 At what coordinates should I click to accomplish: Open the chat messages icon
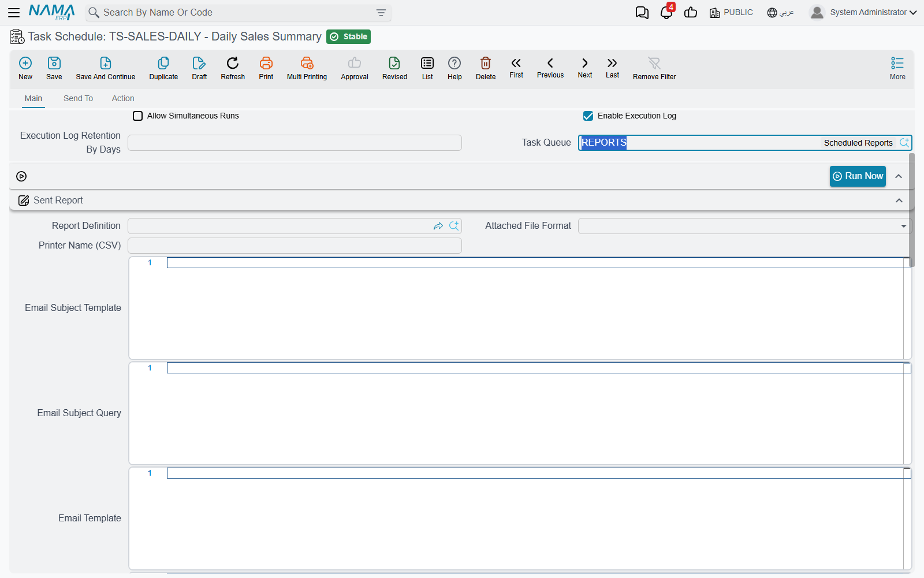pyautogui.click(x=642, y=12)
